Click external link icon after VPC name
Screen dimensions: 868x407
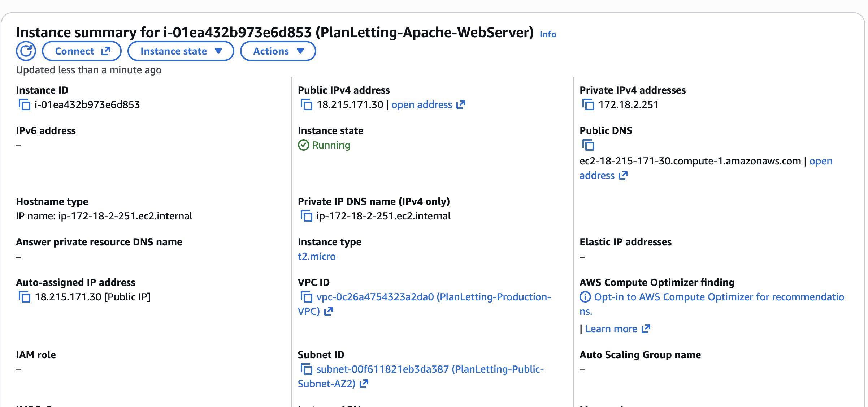coord(329,311)
